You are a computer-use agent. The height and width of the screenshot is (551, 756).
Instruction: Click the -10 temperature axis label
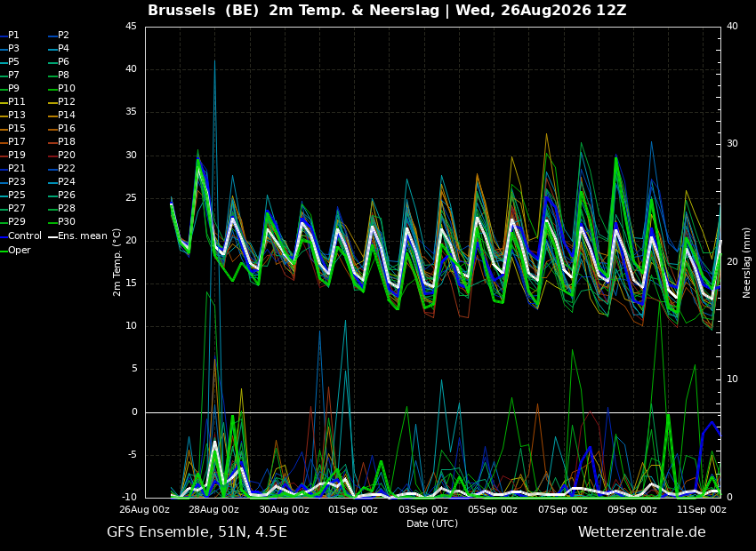point(129,498)
